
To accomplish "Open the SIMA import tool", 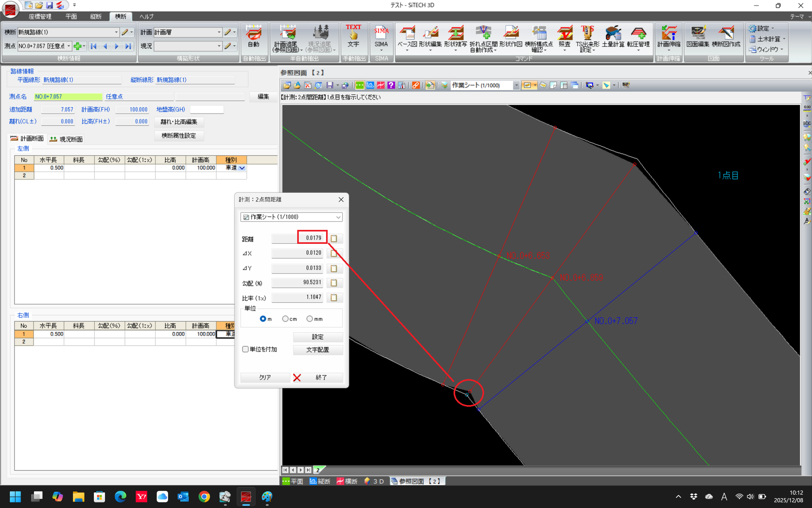I will click(381, 36).
